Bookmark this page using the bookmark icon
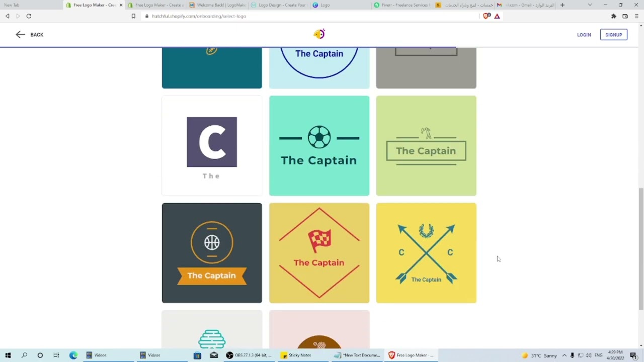This screenshot has width=644, height=362. pyautogui.click(x=133, y=16)
